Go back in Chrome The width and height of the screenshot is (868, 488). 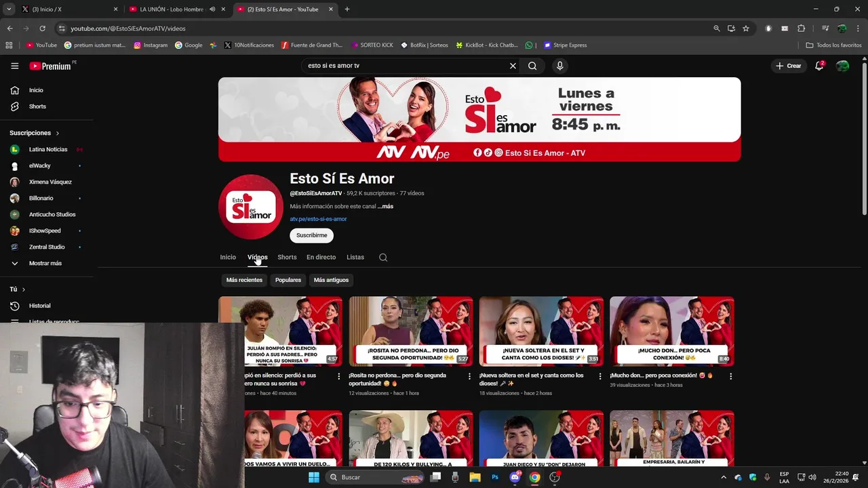coord(9,28)
